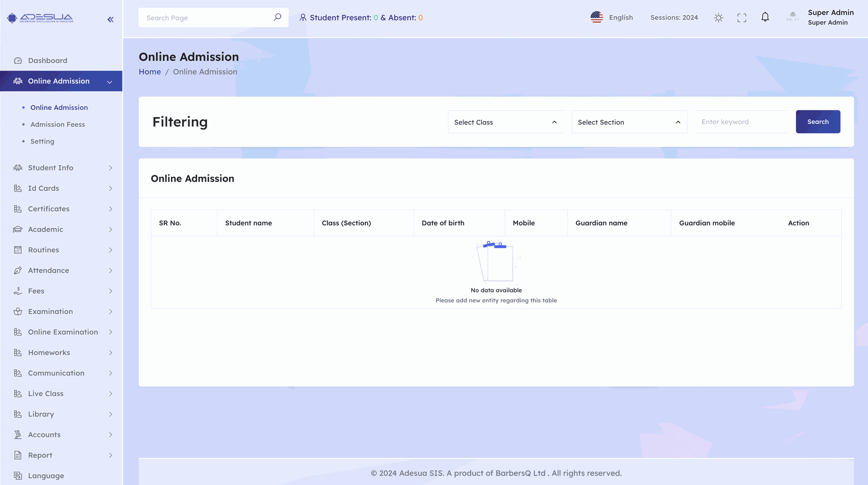Click the Adesua logo
Image resolution: width=868 pixels, height=485 pixels.
tap(40, 18)
